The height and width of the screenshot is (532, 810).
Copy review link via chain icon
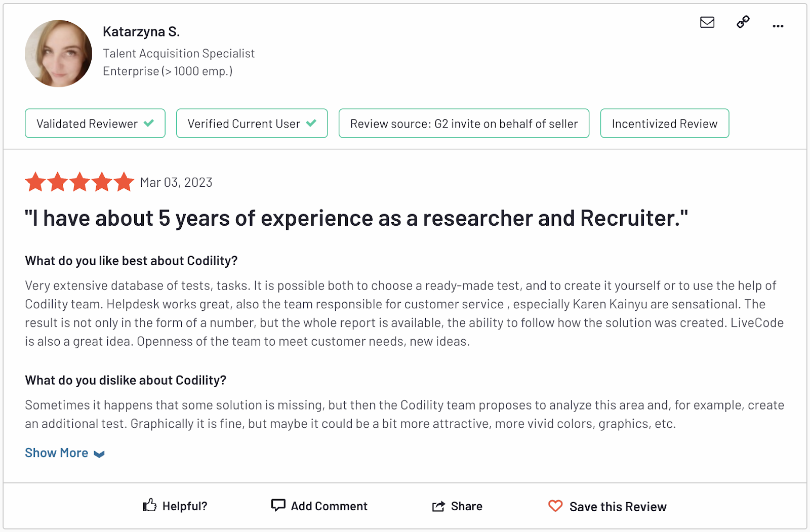(x=743, y=22)
